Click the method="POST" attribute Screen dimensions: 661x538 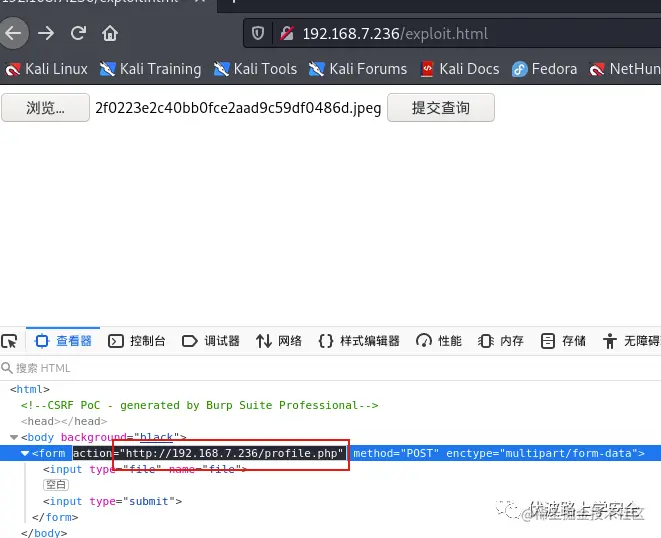pos(396,453)
